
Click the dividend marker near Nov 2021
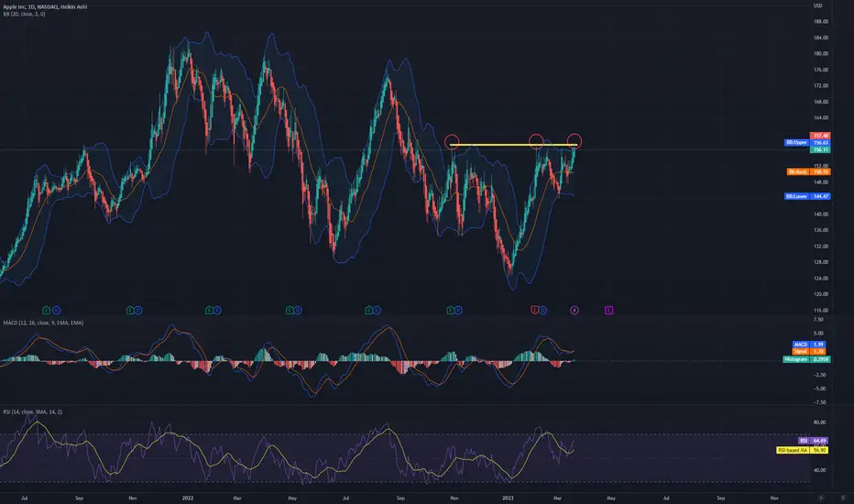coord(137,310)
